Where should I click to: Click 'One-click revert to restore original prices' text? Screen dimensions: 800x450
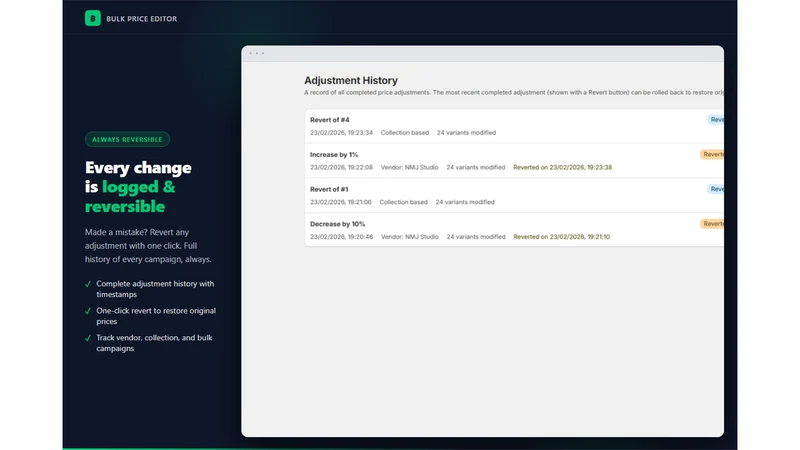[156, 316]
